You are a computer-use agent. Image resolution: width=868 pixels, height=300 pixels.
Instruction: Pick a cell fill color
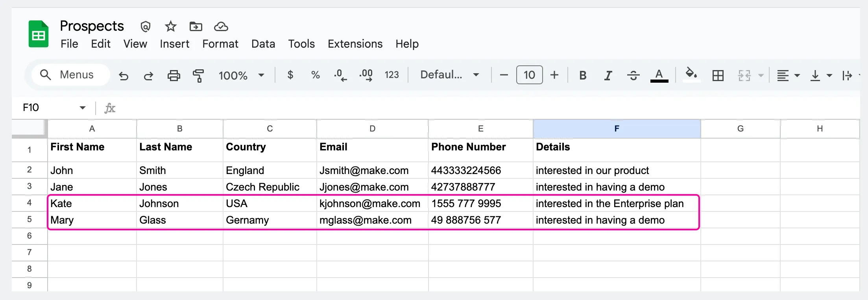691,74
